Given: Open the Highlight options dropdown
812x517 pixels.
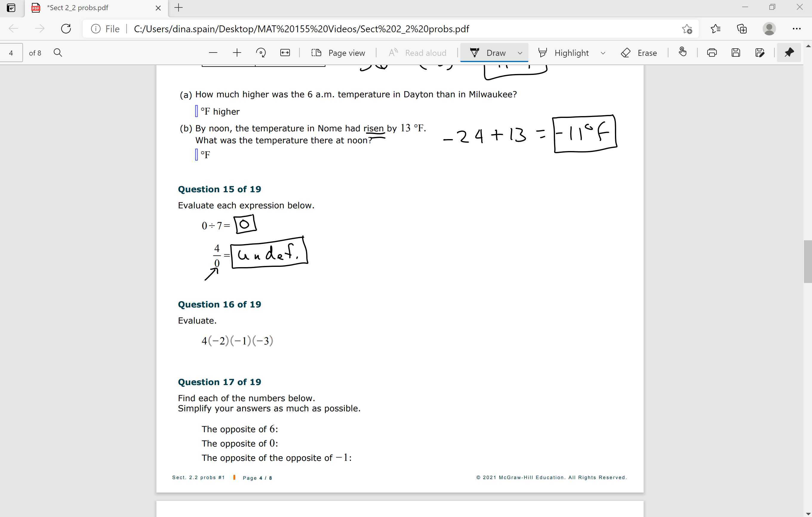Looking at the screenshot, I should [603, 53].
